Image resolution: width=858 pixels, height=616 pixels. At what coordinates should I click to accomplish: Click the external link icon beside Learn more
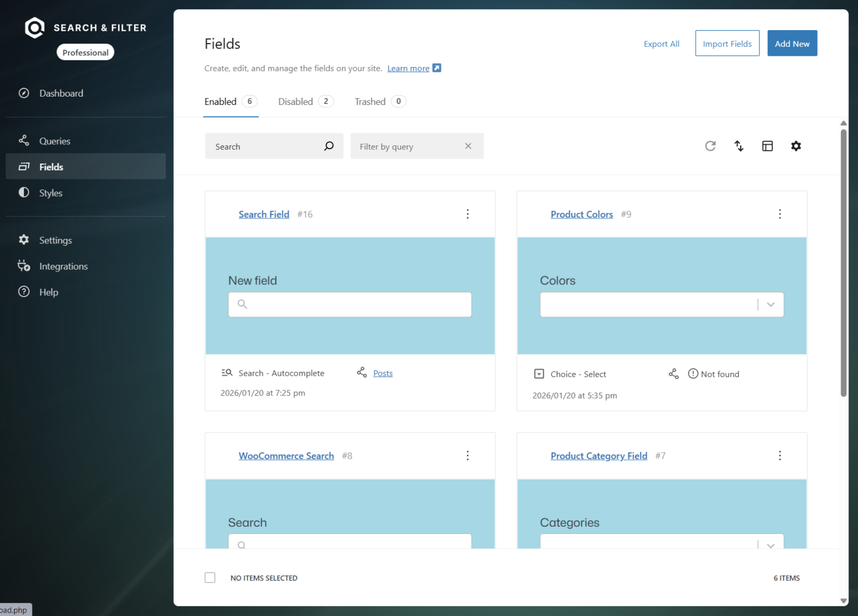pyautogui.click(x=437, y=68)
